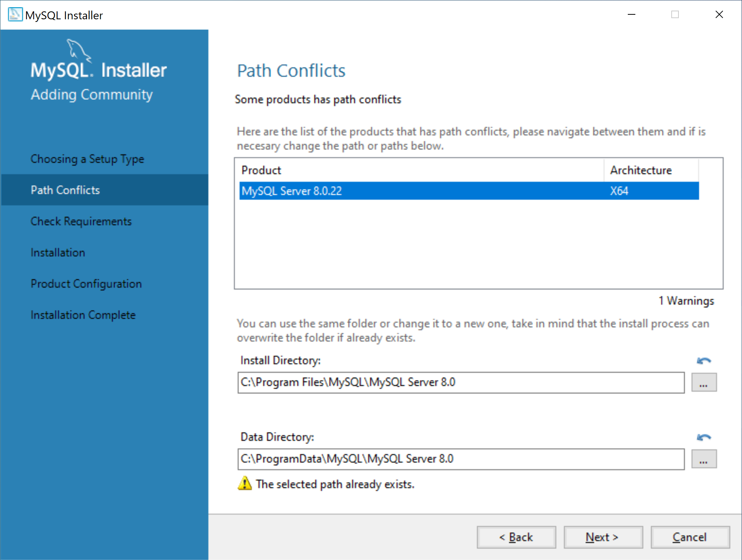Revert the Data Directory to default
The width and height of the screenshot is (742, 560).
point(703,437)
